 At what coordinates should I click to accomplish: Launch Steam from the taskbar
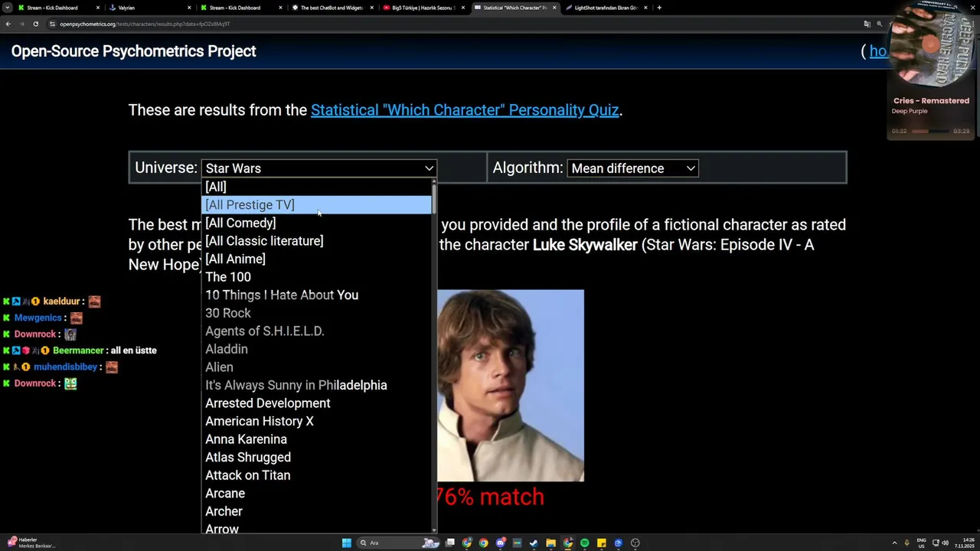pyautogui.click(x=534, y=543)
